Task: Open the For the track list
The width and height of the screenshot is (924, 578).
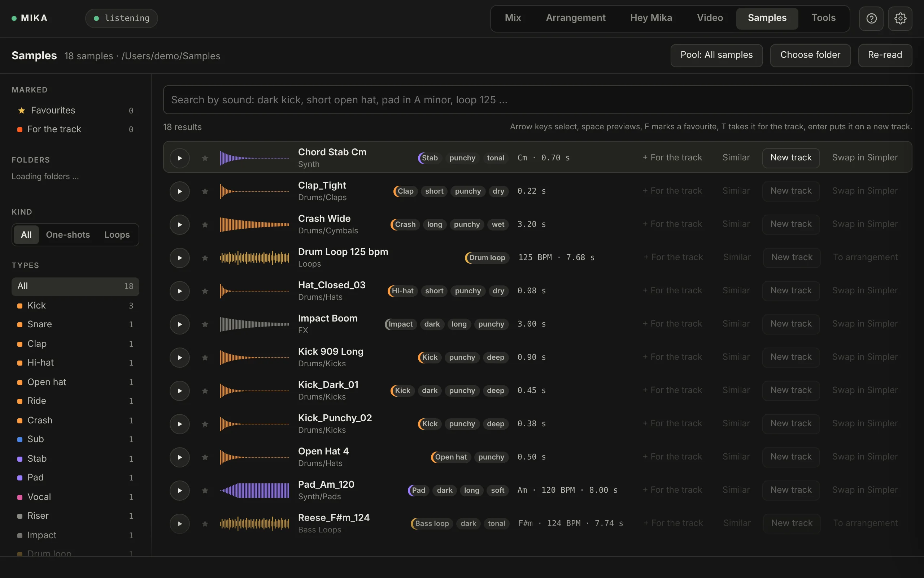Action: (x=75, y=129)
